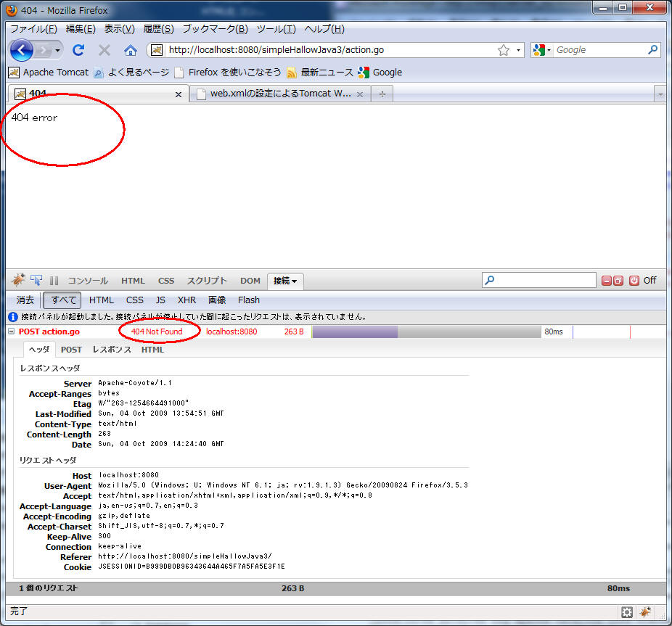Filter requests to XHR only

point(187,300)
